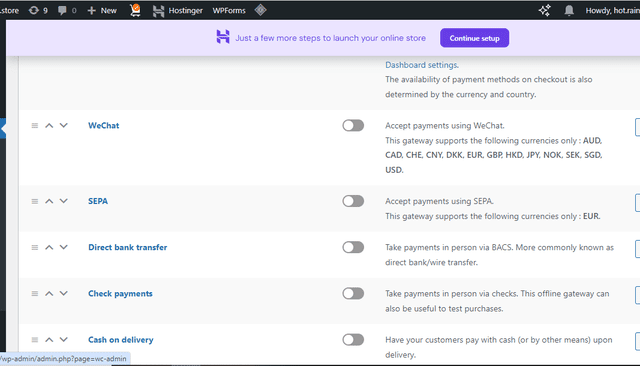Click the updates icon showing 9
This screenshot has height=366, width=640.
coord(34,10)
